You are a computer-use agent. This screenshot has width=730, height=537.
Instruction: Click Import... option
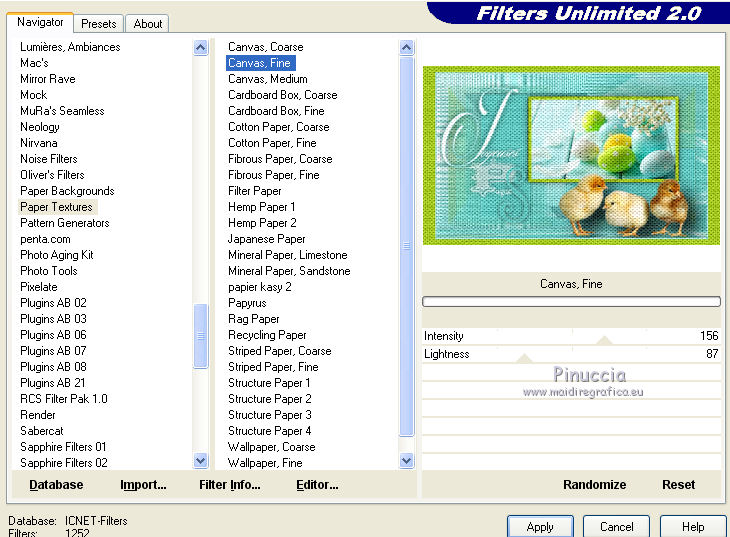pyautogui.click(x=143, y=485)
